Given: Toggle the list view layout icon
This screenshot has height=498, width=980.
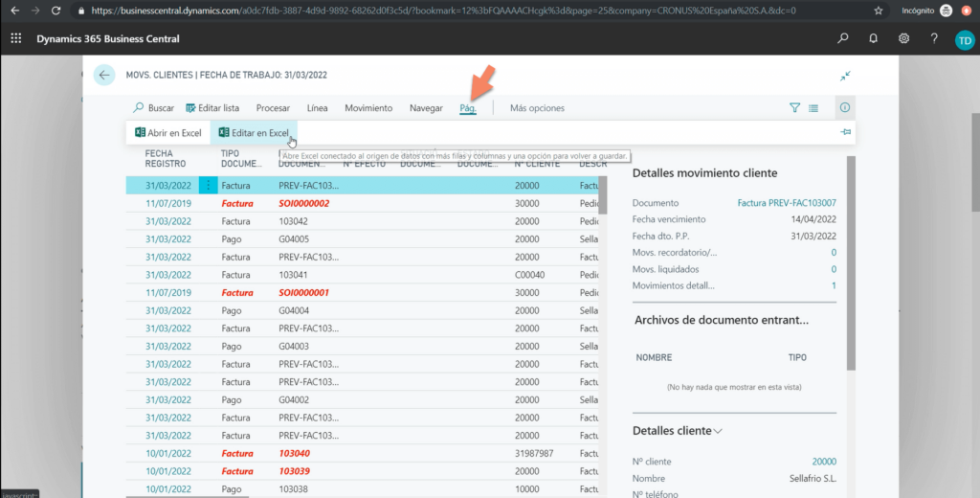Looking at the screenshot, I should pyautogui.click(x=813, y=108).
